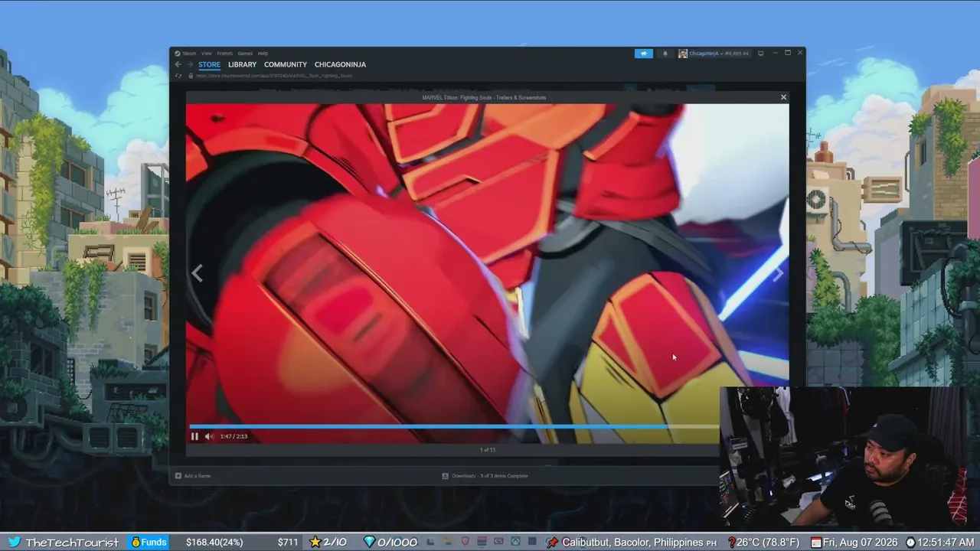This screenshot has width=980, height=551.
Task: Click the ChicagoNinjA avatar picture
Action: click(682, 54)
